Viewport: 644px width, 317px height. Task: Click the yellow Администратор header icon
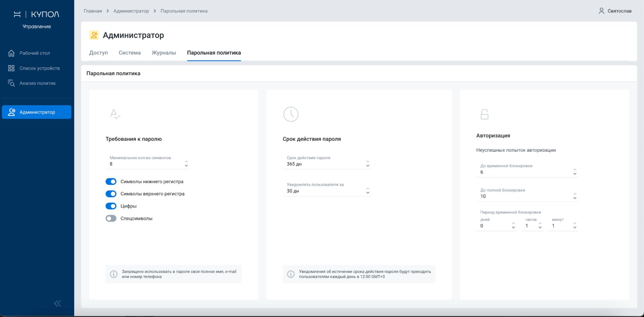[x=94, y=35]
